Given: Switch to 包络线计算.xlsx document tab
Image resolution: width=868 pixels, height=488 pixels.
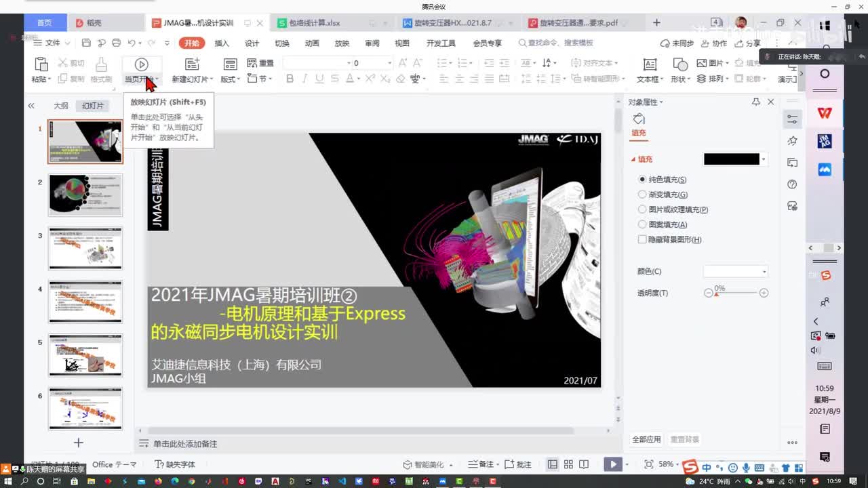Looking at the screenshot, I should click(x=314, y=23).
